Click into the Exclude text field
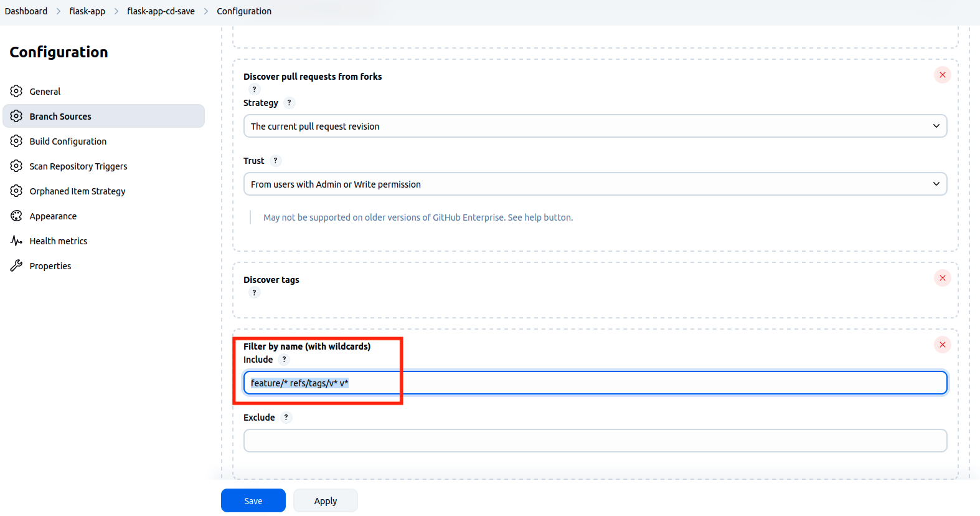The width and height of the screenshot is (980, 516). 595,441
